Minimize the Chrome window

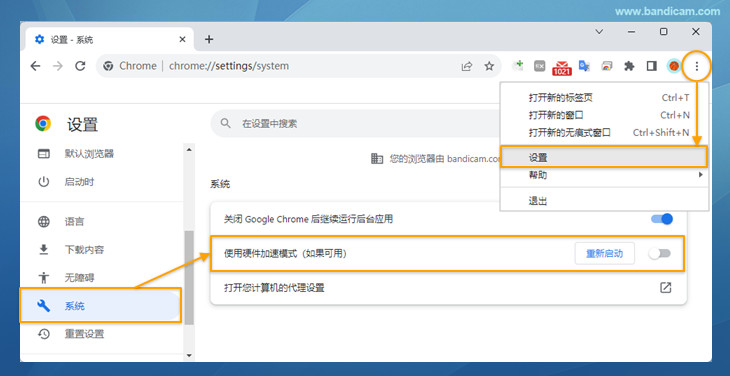(631, 32)
